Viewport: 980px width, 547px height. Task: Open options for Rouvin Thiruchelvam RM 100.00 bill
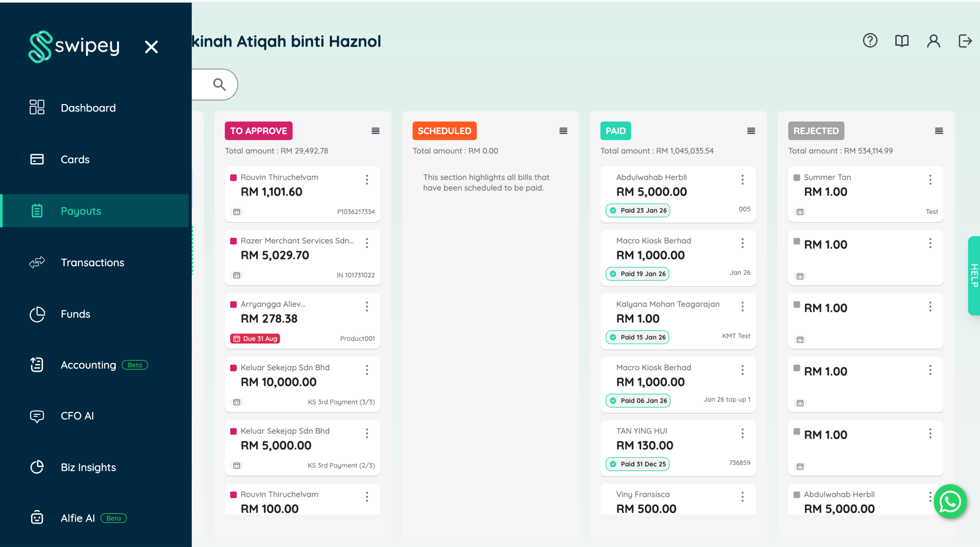pos(367,497)
